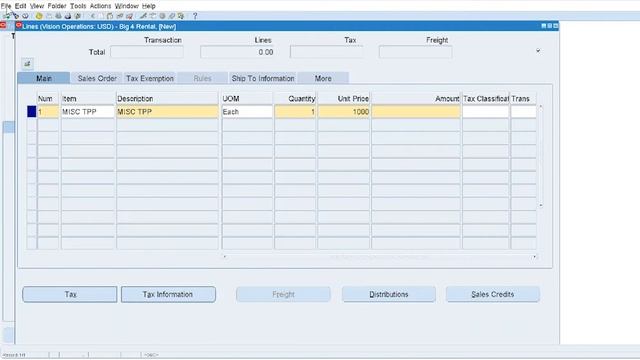Click the Show Navigator toolbar icon

click(x=25, y=16)
